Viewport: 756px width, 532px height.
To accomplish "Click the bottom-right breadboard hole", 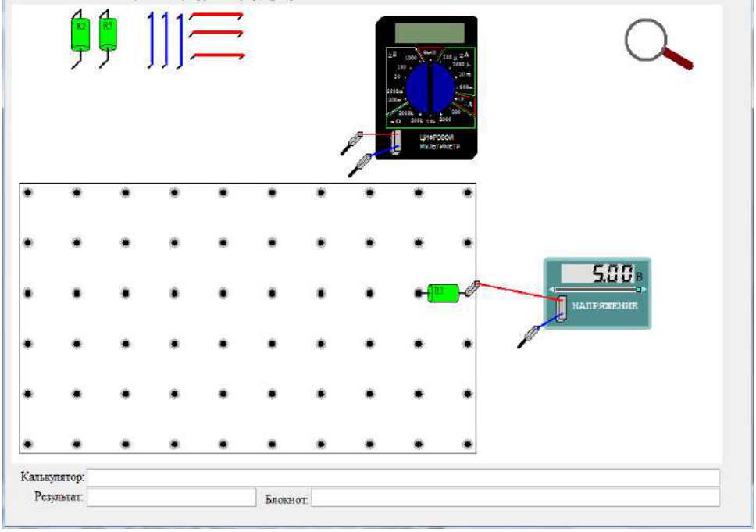I will coord(467,445).
